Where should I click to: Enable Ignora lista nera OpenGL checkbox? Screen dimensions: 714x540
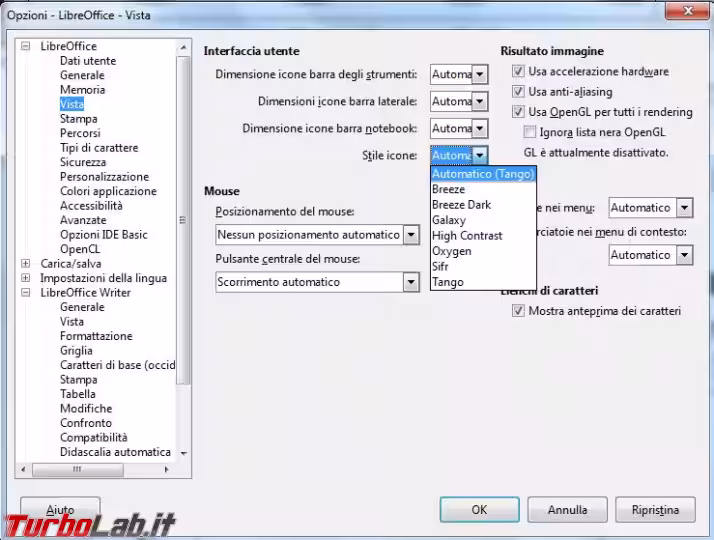click(529, 132)
